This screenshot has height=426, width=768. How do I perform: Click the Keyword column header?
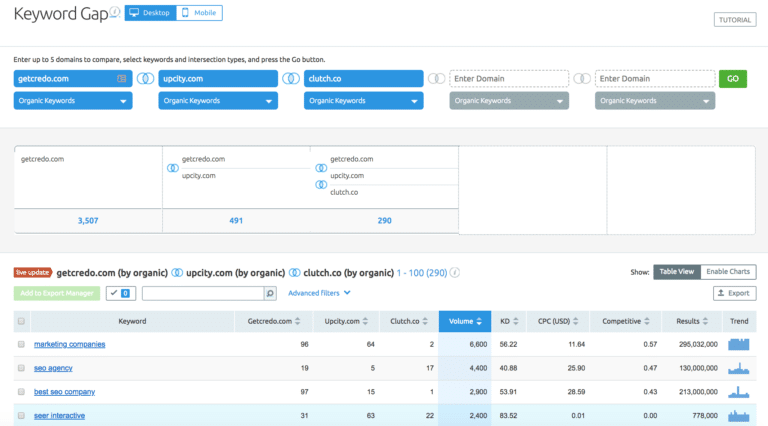pos(132,321)
